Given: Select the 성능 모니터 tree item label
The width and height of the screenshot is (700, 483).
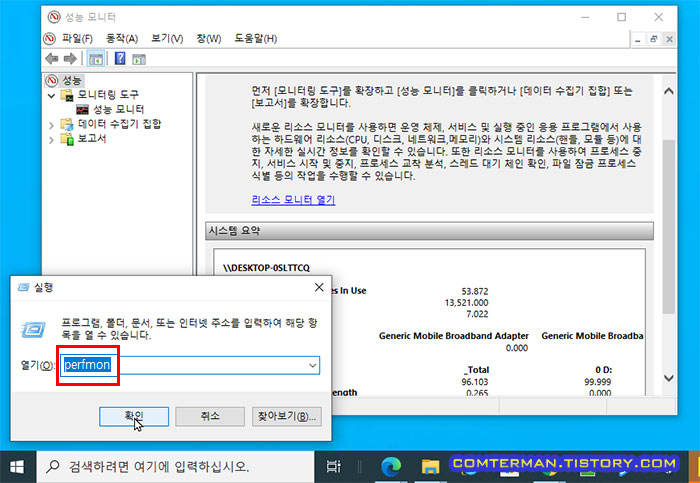Looking at the screenshot, I should pyautogui.click(x=118, y=109).
